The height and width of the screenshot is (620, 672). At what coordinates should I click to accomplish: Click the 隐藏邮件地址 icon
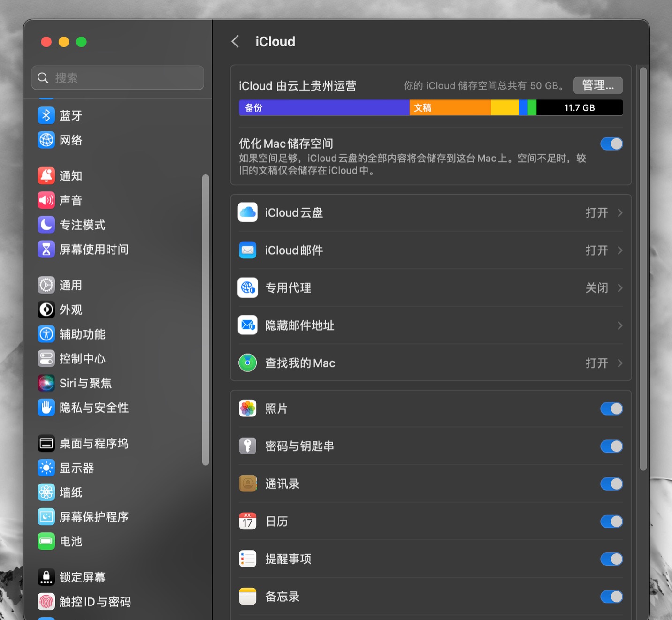pyautogui.click(x=247, y=325)
